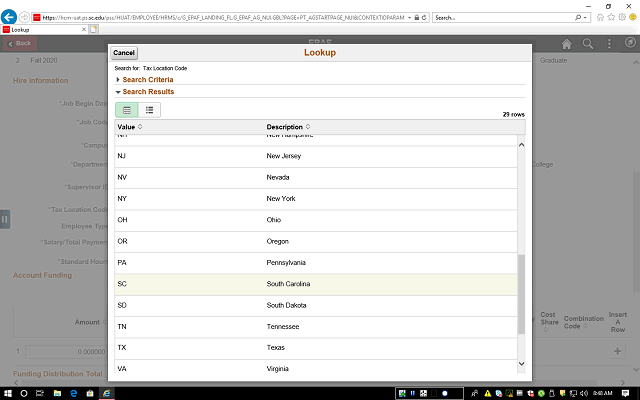640x400 pixels.
Task: Select South Dakota description
Action: [x=287, y=305]
